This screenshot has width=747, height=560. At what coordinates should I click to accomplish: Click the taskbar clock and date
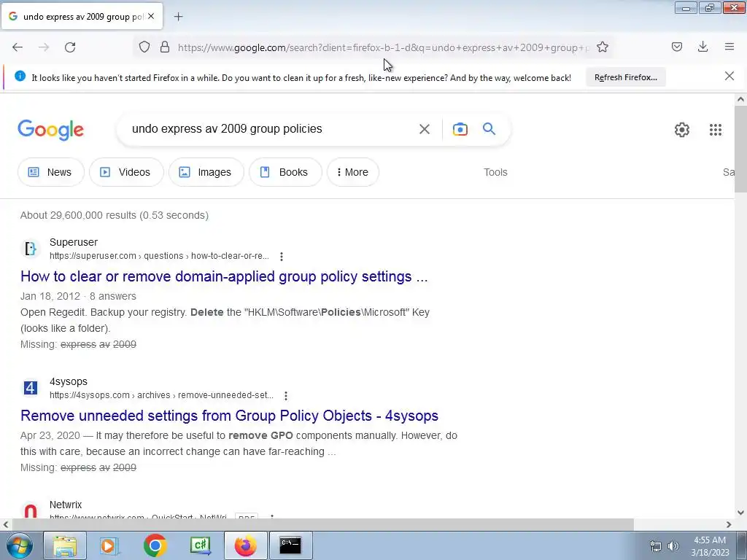(710, 546)
